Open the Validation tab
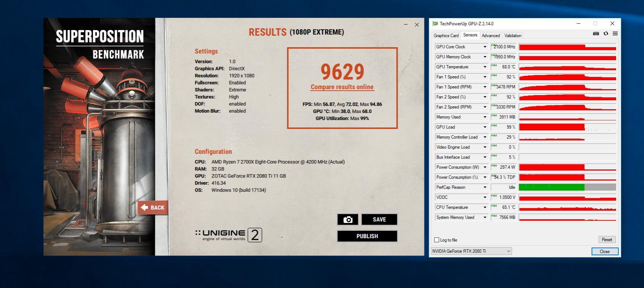 pos(513,36)
